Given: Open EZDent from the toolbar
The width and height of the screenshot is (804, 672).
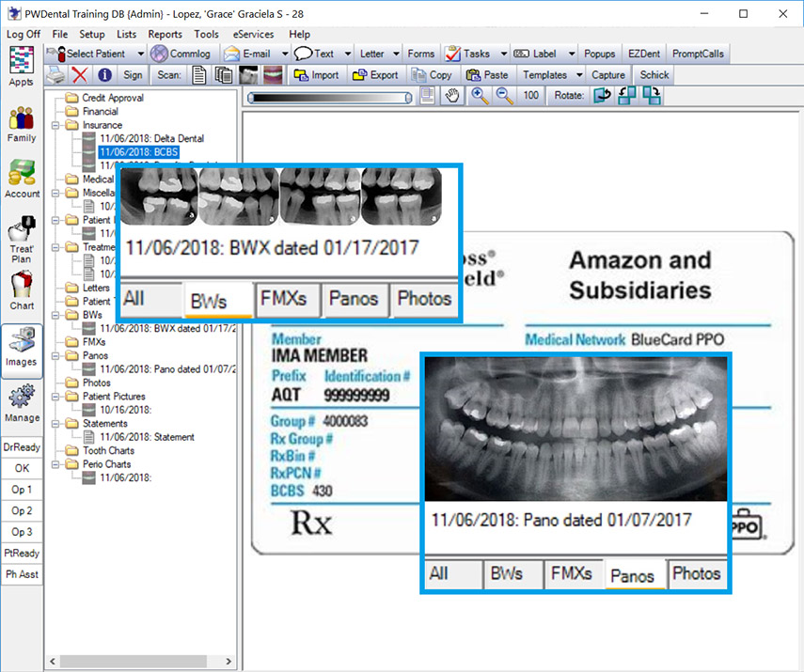Looking at the screenshot, I should (644, 54).
